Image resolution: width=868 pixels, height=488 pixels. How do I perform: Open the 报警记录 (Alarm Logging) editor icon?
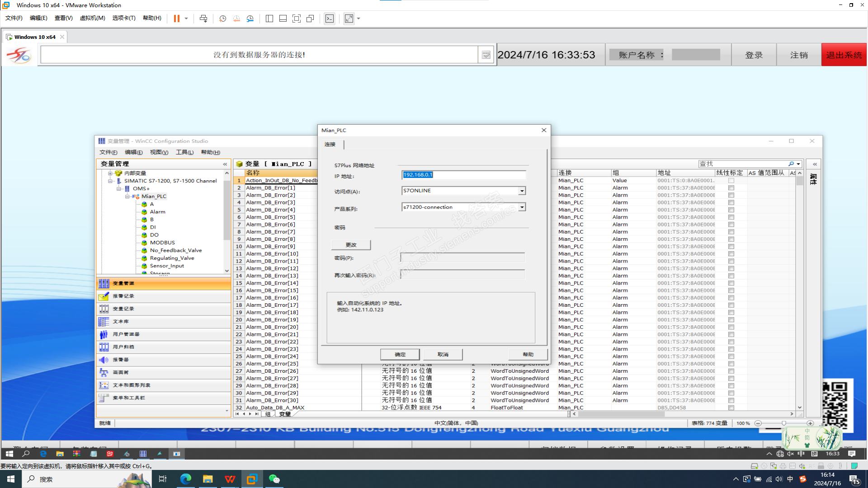click(x=104, y=296)
